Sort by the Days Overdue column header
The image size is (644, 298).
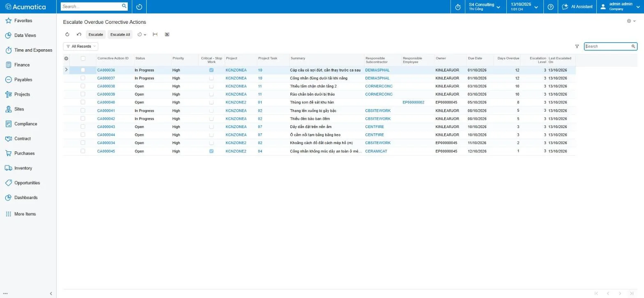coord(508,58)
